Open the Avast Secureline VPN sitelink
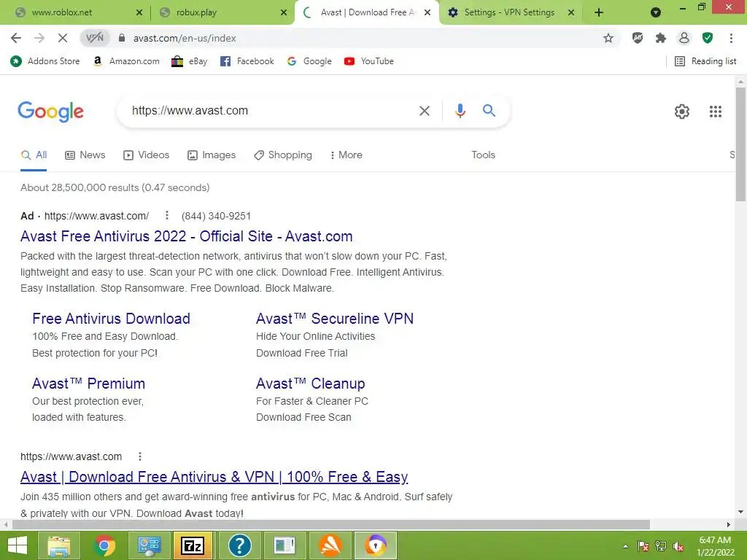747x560 pixels. (334, 319)
